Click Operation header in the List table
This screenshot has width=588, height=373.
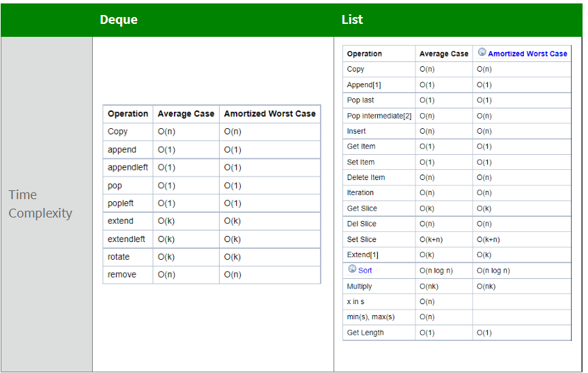364,54
